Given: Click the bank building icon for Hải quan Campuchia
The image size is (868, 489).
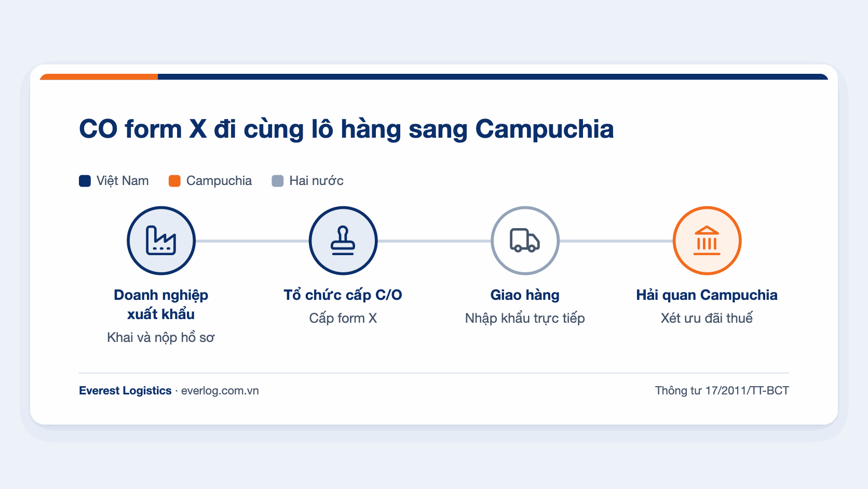Looking at the screenshot, I should 707,241.
